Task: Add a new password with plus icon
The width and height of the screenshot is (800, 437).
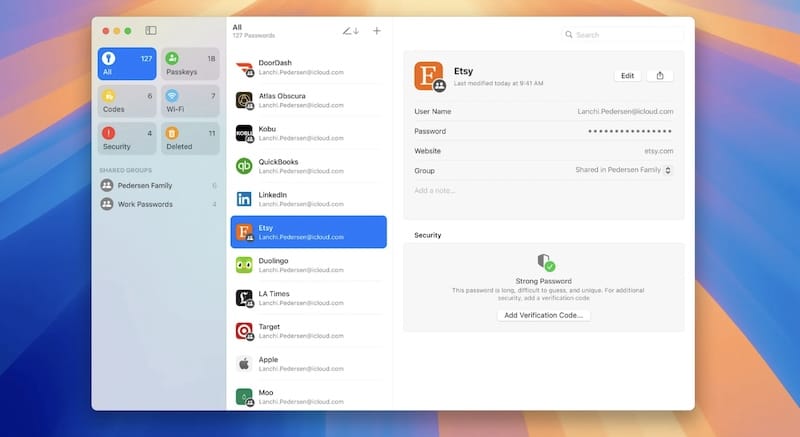Action: (377, 31)
